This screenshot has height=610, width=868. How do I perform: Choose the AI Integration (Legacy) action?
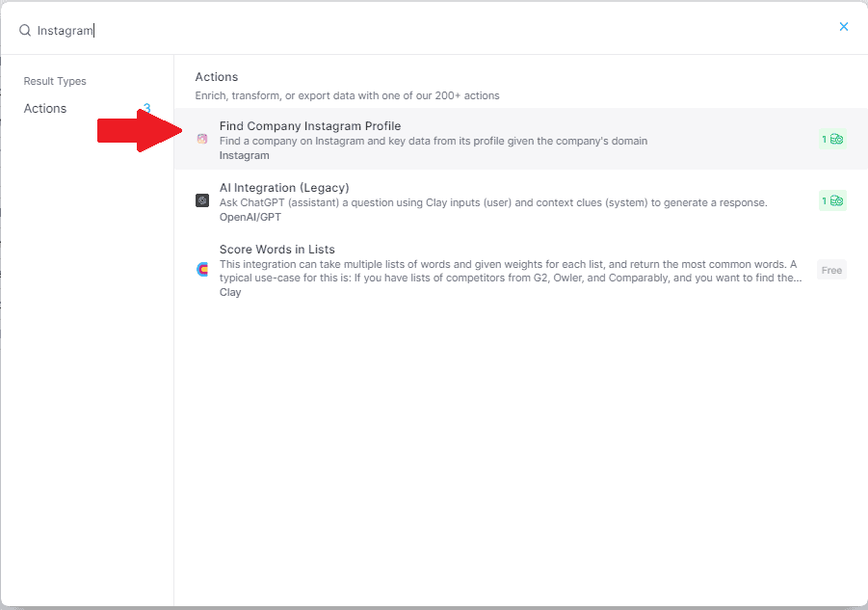click(x=283, y=188)
